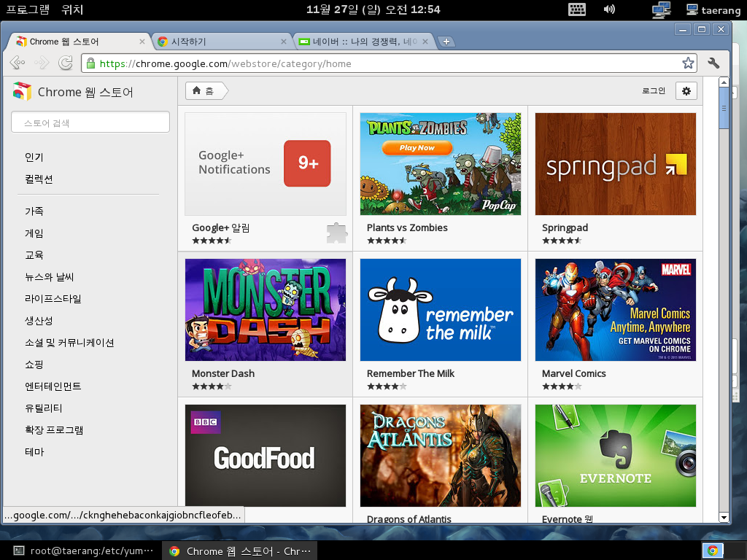Open web store settings gear
Viewport: 747px width, 560px height.
click(686, 91)
